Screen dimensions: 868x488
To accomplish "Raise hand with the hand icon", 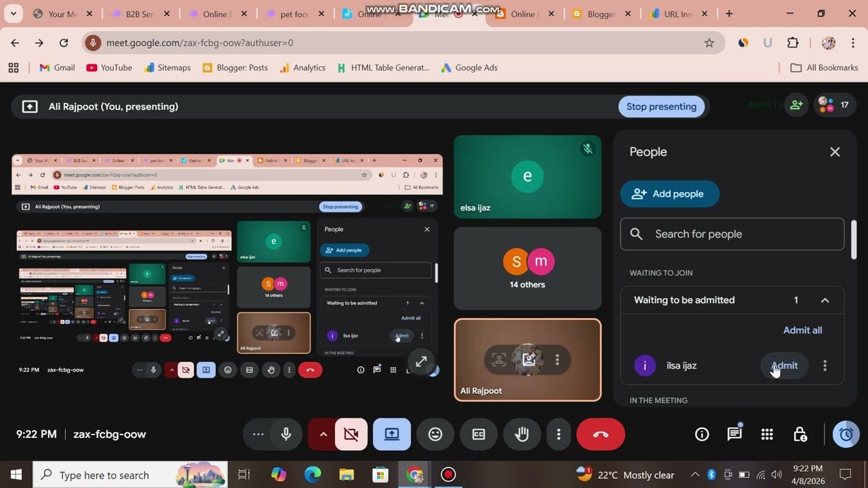I will (x=522, y=434).
